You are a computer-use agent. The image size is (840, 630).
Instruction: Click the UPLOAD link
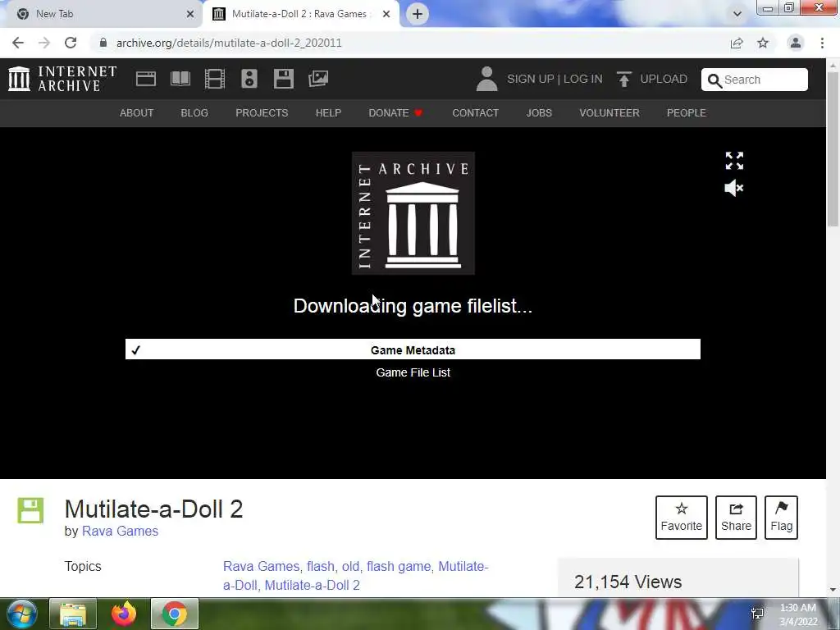click(663, 79)
